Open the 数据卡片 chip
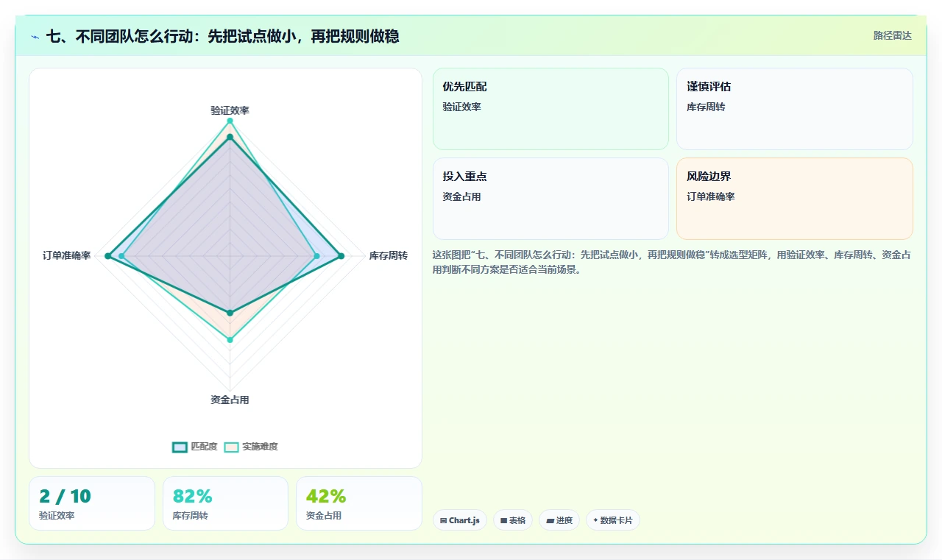The height and width of the screenshot is (560, 942). (x=613, y=520)
